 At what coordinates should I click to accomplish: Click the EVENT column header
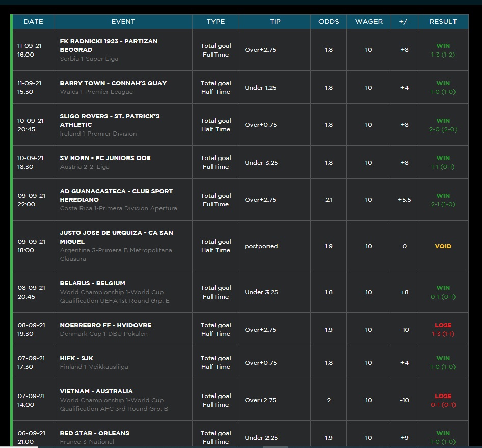click(x=123, y=22)
